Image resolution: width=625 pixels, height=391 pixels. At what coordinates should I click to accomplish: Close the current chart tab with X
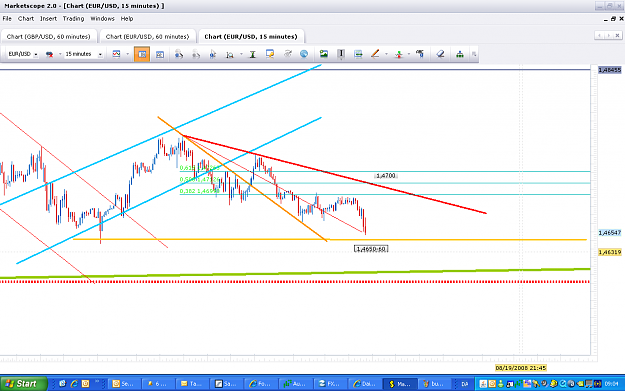point(617,35)
